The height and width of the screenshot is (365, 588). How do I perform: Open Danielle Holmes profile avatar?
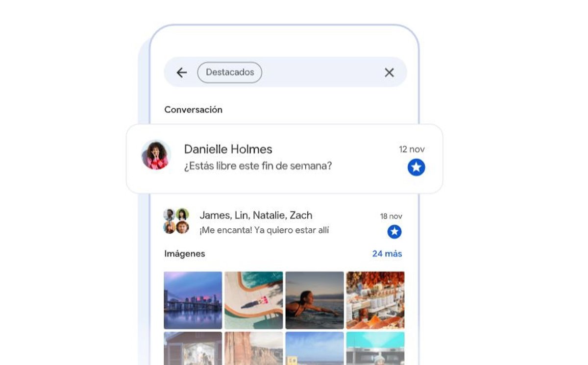(156, 155)
